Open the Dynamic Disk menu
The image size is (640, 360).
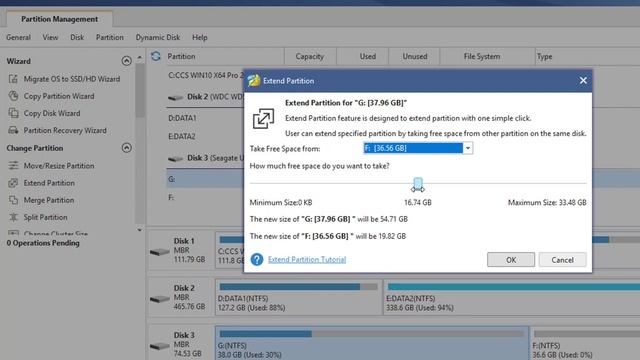pos(158,37)
